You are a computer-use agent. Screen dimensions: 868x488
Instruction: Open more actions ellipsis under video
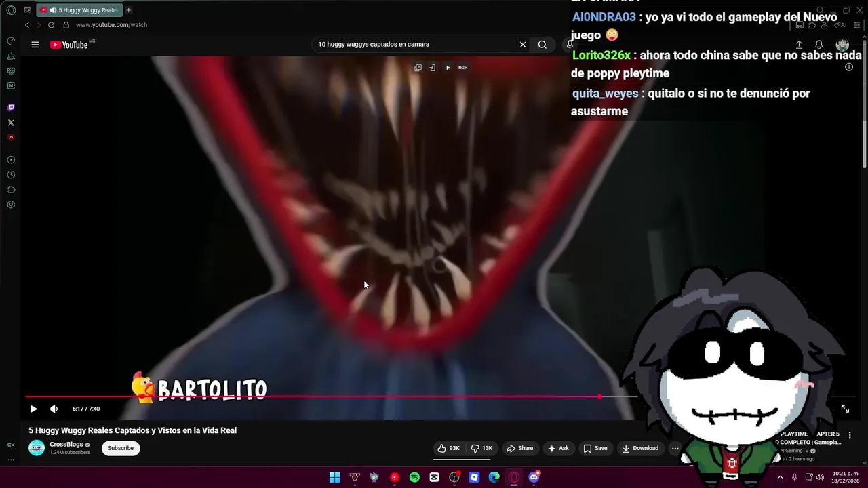675,448
